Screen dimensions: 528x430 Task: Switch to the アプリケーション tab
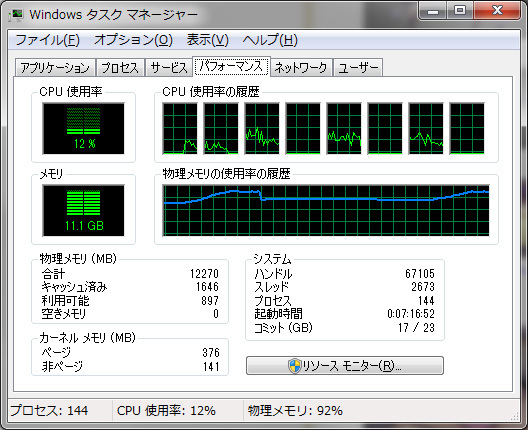(x=55, y=68)
